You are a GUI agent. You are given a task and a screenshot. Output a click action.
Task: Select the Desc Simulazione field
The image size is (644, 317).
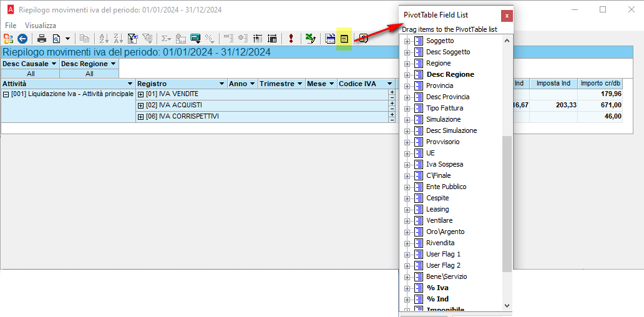click(451, 130)
